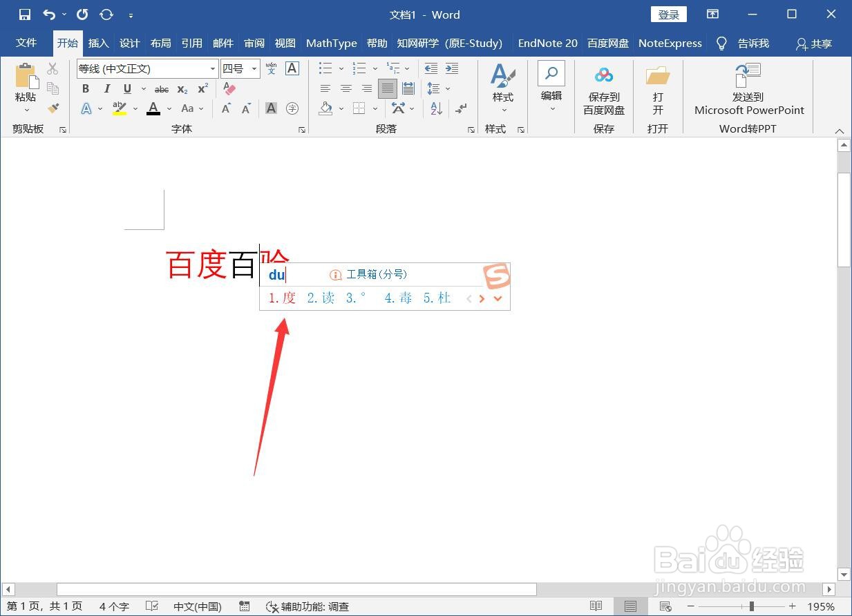The height and width of the screenshot is (616, 852).
Task: Apply text effects outline A
Action: click(x=86, y=108)
